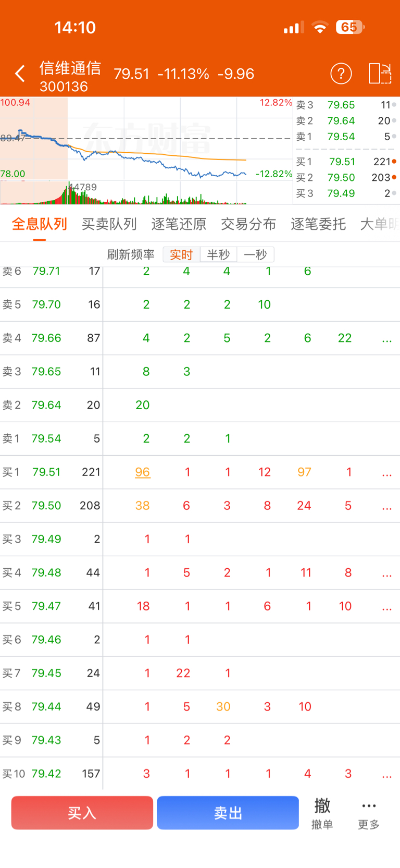Image resolution: width=400 pixels, height=868 pixels.
Task: Tap price 79.71 in 卖6 row
Action: click(x=46, y=271)
